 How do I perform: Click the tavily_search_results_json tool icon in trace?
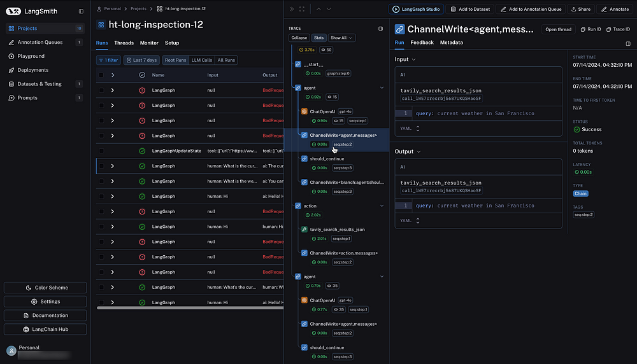304,229
